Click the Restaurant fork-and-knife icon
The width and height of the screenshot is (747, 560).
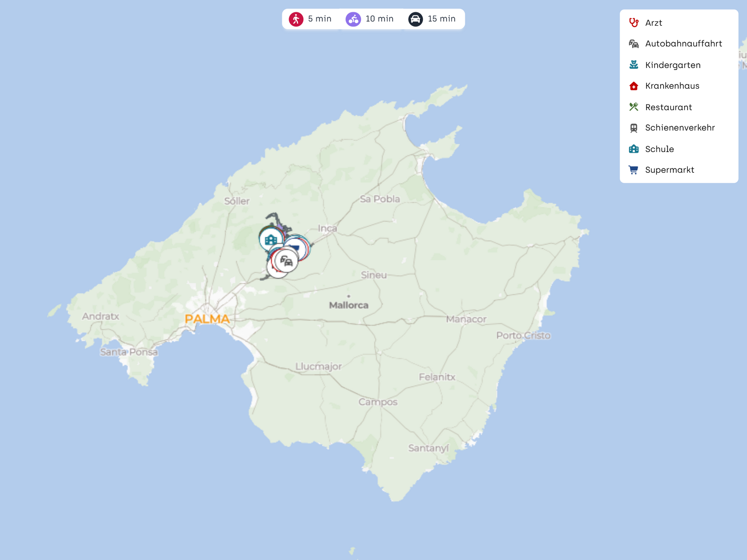pos(634,107)
